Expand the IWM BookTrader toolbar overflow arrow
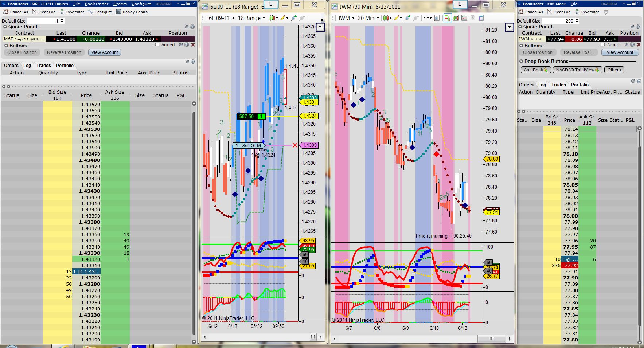Viewport: 644px width, 348px height. click(606, 12)
